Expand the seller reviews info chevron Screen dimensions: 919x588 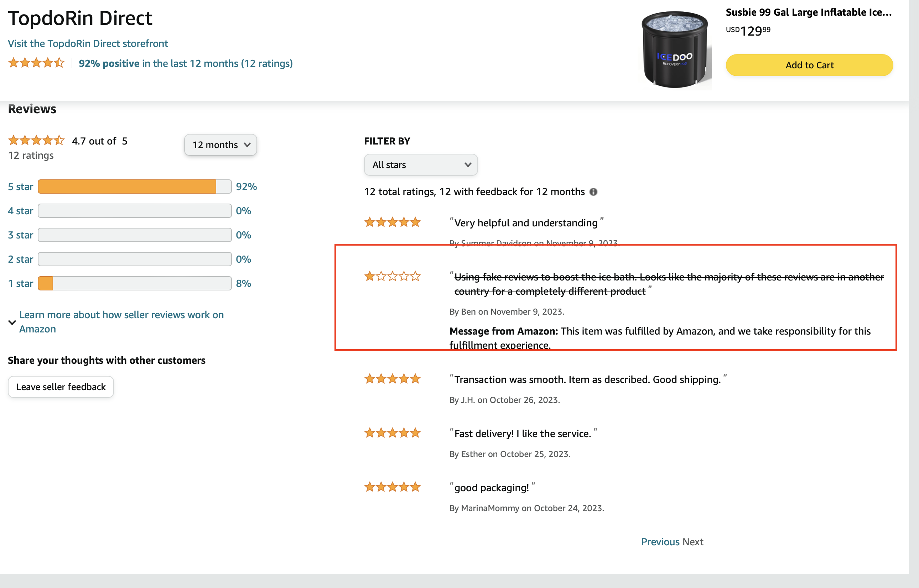pos(12,322)
